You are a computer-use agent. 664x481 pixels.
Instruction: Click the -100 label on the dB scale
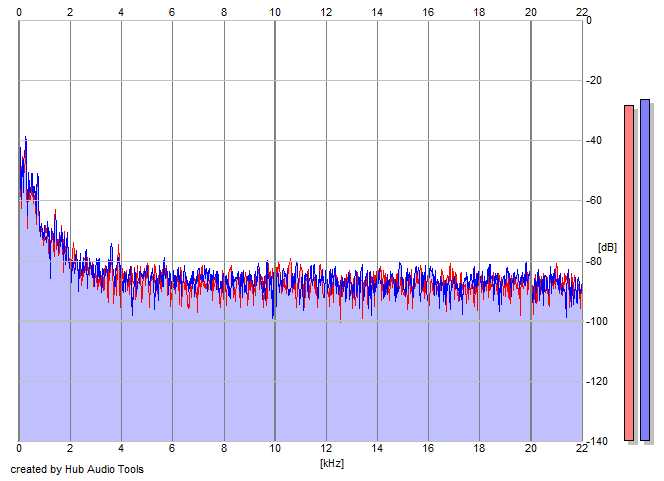596,321
